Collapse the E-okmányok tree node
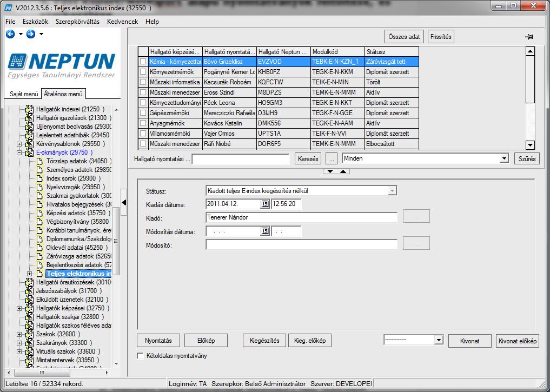The width and height of the screenshot is (550, 392). coord(19,152)
